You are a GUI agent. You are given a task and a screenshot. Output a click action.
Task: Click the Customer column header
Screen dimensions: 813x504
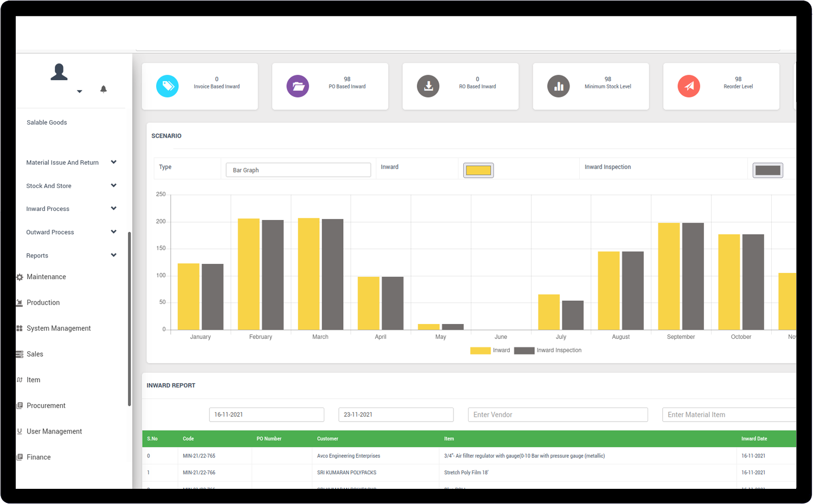click(328, 439)
